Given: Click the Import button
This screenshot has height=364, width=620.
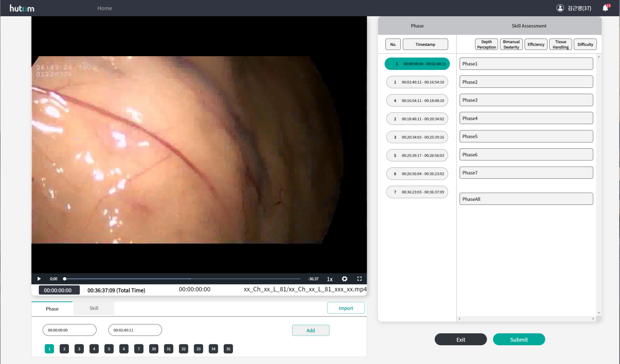Looking at the screenshot, I should click(346, 308).
